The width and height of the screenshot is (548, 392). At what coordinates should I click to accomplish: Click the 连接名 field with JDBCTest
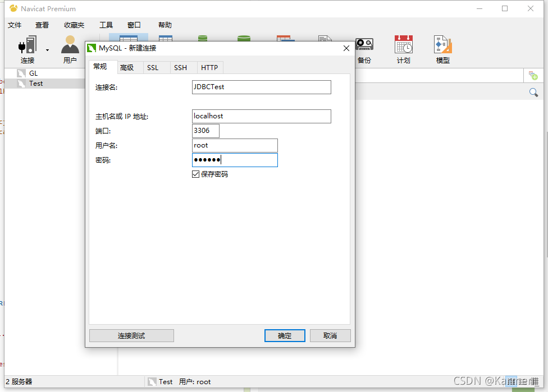(262, 87)
